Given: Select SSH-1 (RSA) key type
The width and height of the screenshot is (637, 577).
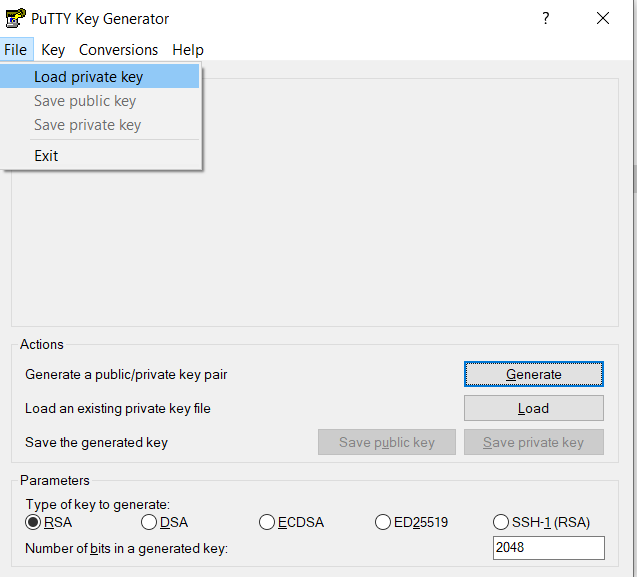Looking at the screenshot, I should tap(501, 522).
